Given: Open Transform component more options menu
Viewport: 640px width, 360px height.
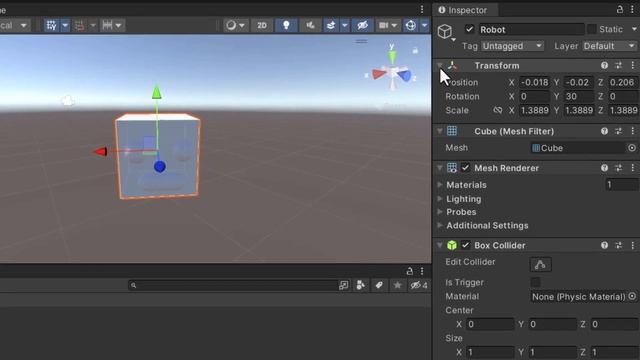Looking at the screenshot, I should (632, 65).
